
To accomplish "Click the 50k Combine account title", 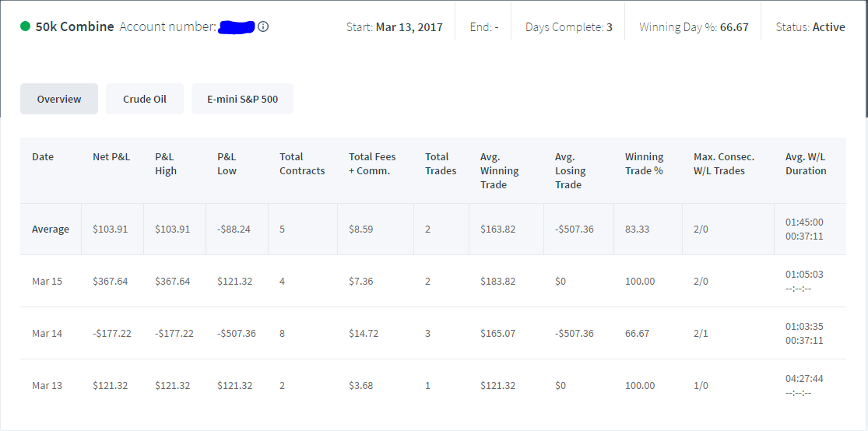I will [x=75, y=26].
